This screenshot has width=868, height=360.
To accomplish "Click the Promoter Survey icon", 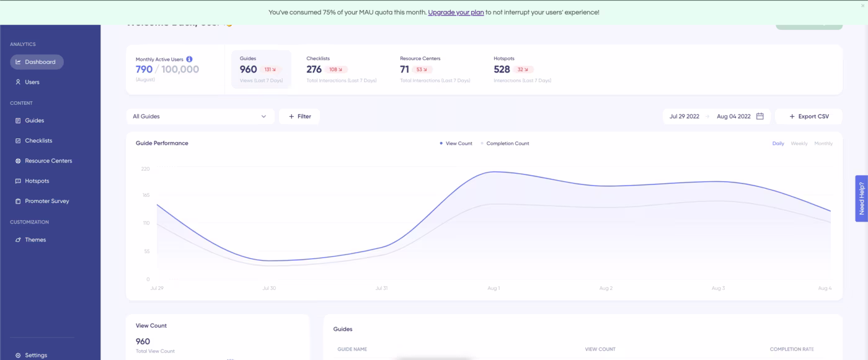I will 18,201.
